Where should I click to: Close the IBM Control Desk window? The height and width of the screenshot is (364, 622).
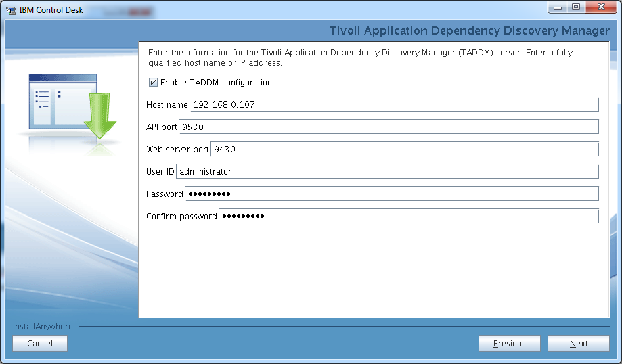coord(601,7)
